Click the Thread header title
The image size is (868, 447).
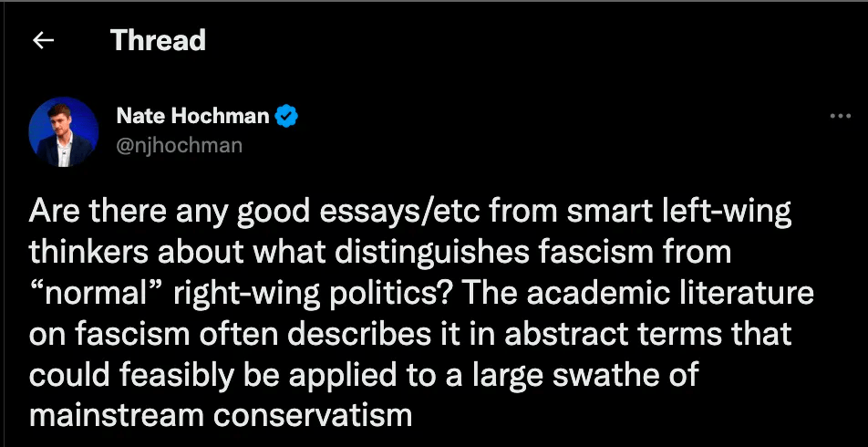point(158,40)
